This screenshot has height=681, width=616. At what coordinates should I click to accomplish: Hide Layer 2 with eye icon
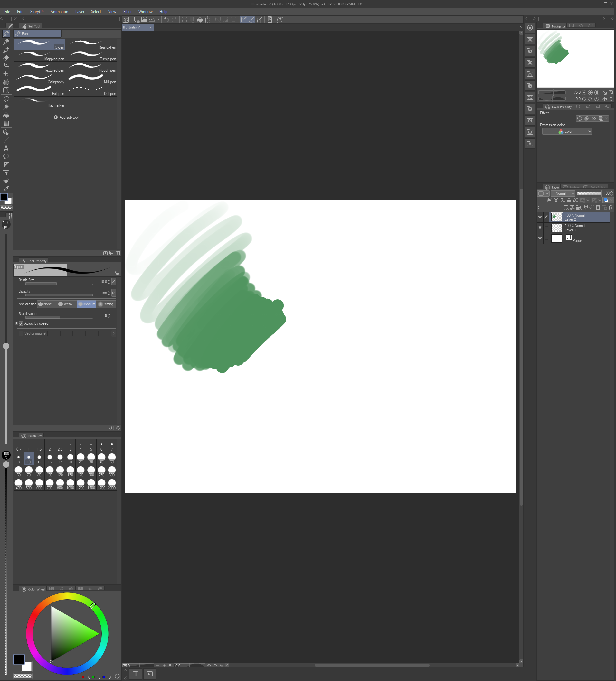(x=540, y=217)
